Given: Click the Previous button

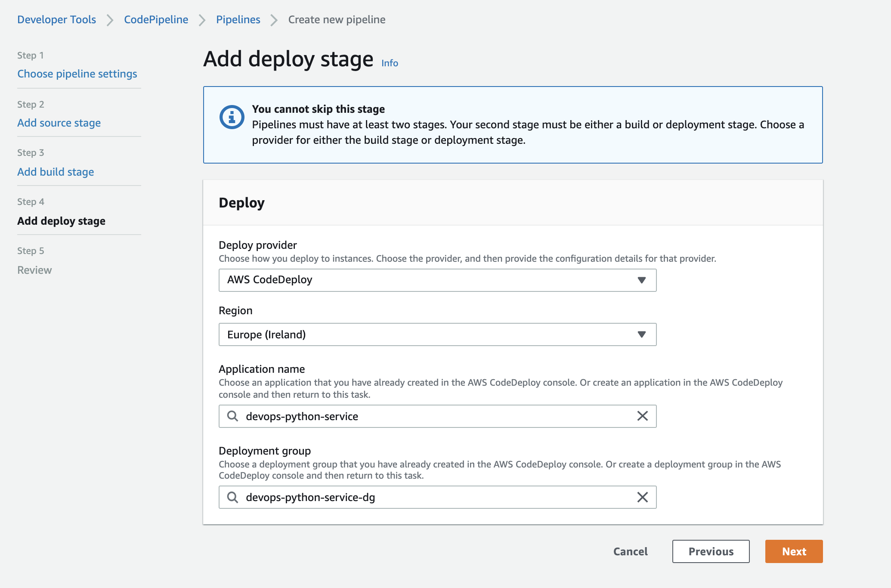Looking at the screenshot, I should pyautogui.click(x=711, y=551).
